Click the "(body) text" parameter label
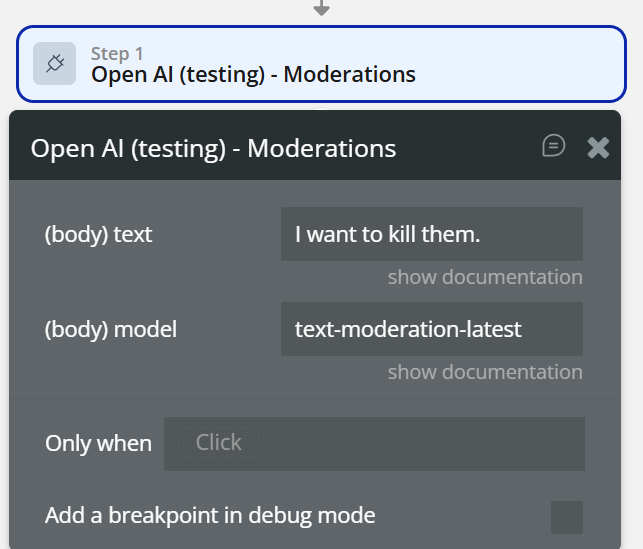 [99, 235]
